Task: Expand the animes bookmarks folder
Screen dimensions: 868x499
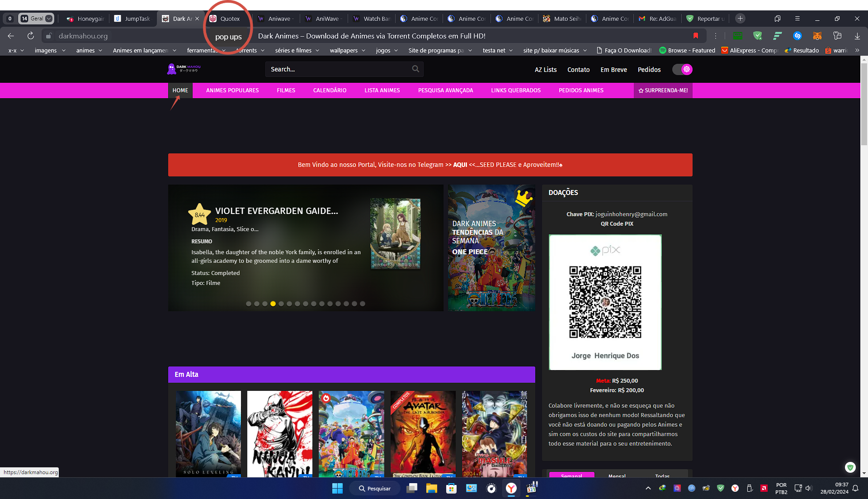Action: pyautogui.click(x=89, y=50)
